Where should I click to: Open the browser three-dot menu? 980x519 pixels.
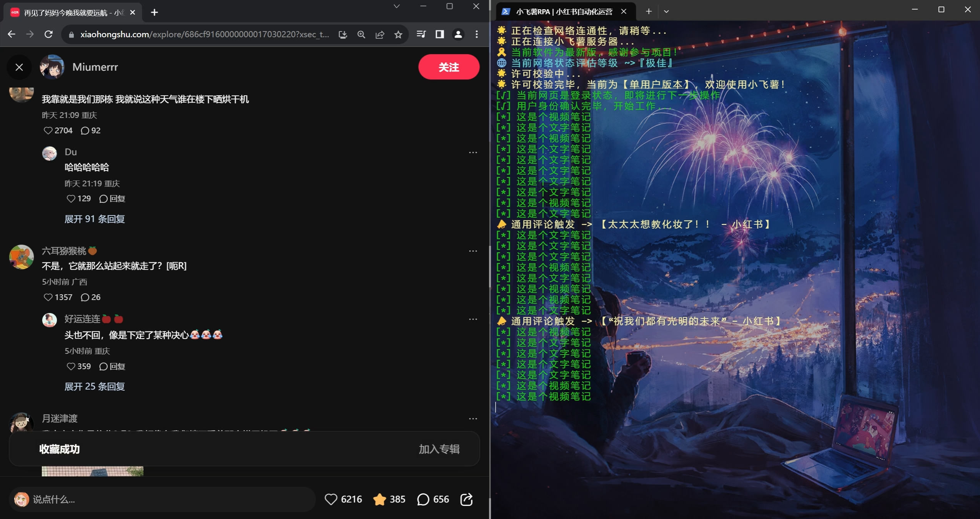pos(477,34)
